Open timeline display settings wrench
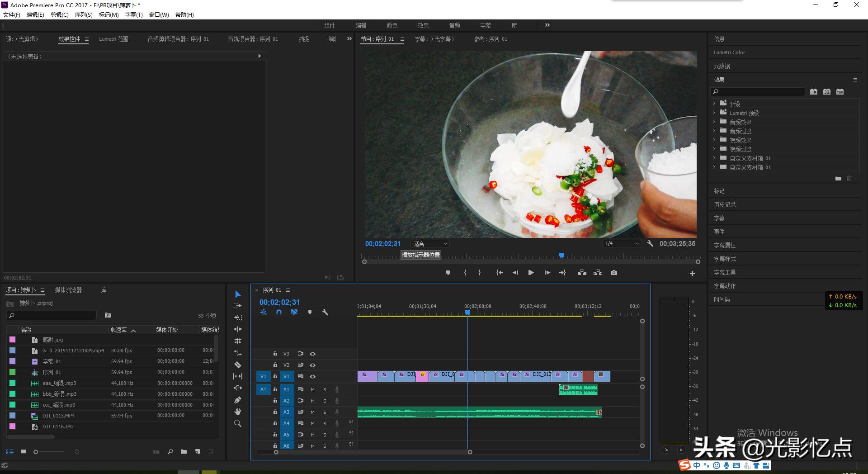 (x=325, y=312)
